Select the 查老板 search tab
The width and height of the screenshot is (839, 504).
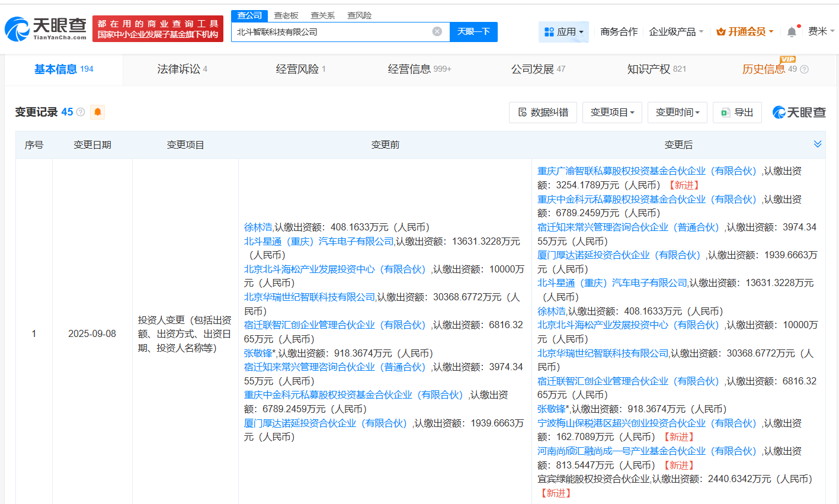pos(285,15)
